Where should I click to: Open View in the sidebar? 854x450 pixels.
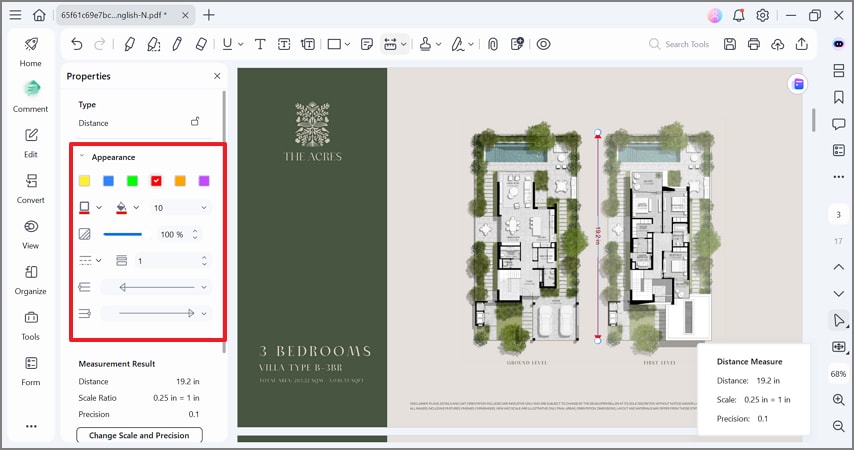pos(30,234)
